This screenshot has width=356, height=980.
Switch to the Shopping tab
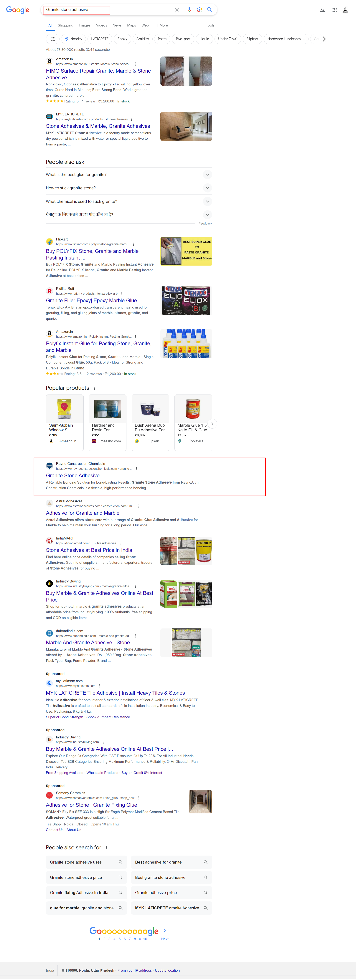pos(65,26)
